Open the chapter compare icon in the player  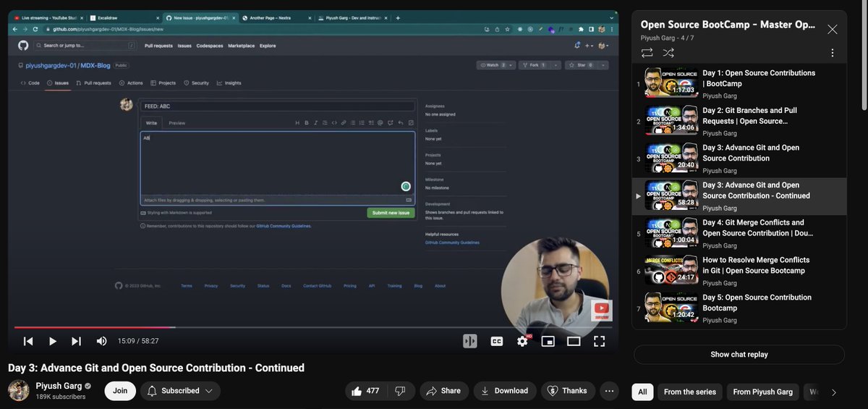pos(470,341)
